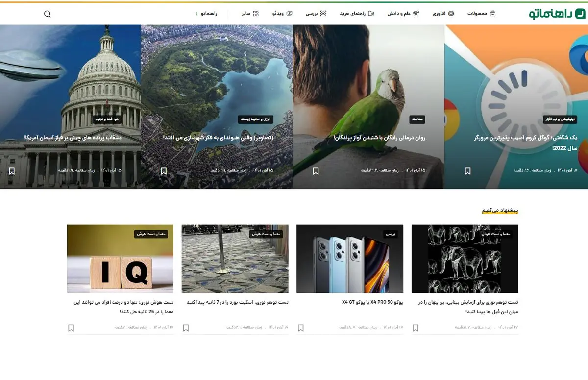Bookmark the Chinese flying saucer article
588x380 pixels.
12,171
